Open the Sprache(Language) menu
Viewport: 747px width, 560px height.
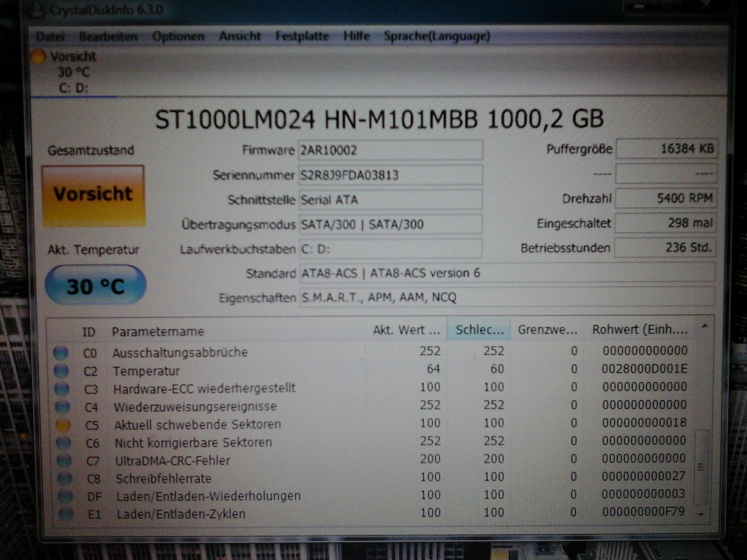(x=437, y=36)
